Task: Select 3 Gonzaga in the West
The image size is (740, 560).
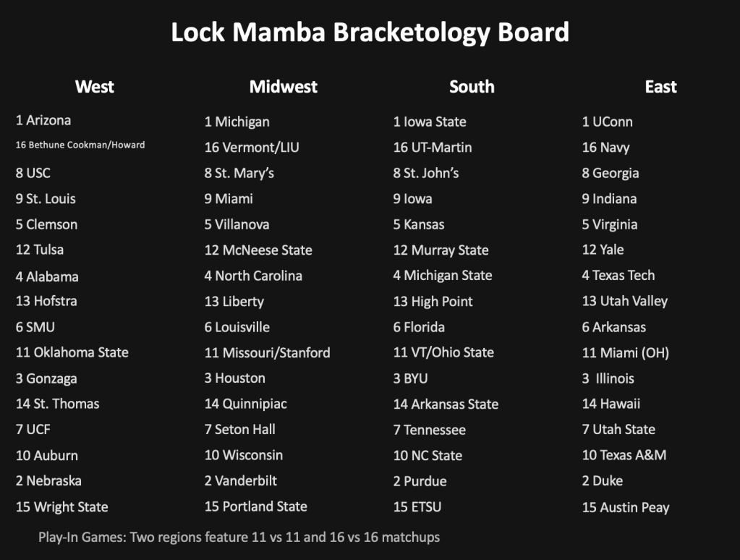Action: (46, 378)
